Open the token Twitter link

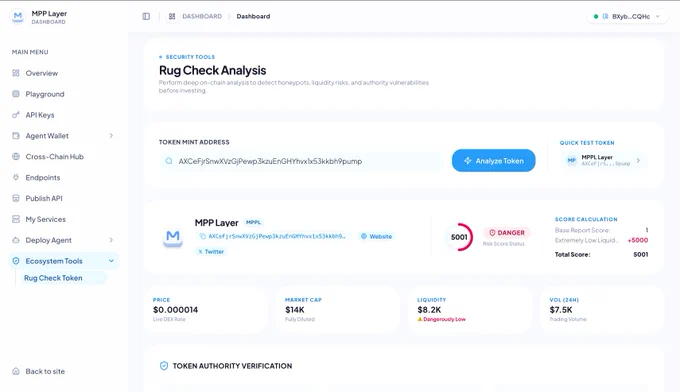pos(211,252)
